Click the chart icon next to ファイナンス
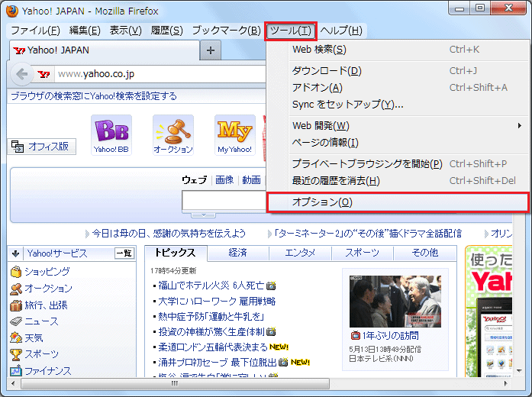The image size is (532, 397). (x=16, y=370)
